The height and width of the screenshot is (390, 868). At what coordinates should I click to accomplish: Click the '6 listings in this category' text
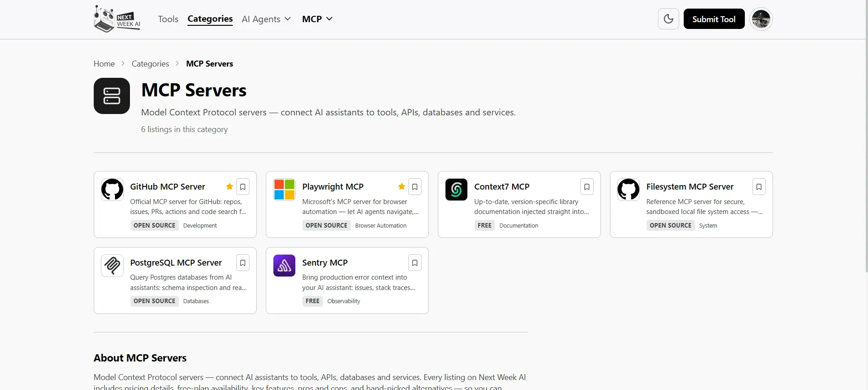click(x=184, y=129)
